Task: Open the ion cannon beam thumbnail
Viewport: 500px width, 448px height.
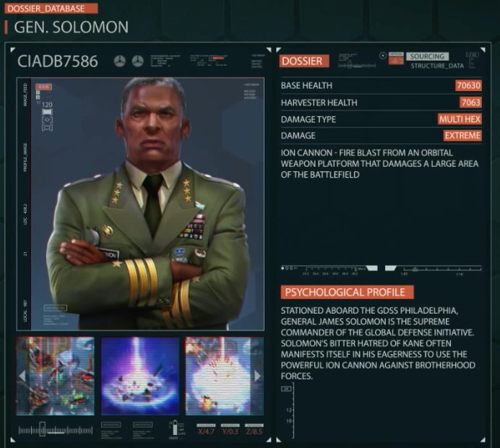Action: click(x=140, y=376)
